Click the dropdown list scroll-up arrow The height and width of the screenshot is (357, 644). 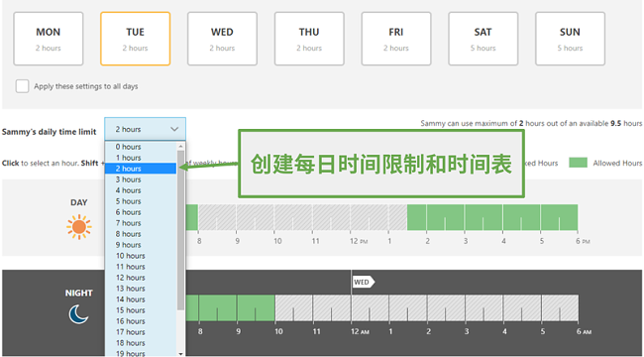[x=180, y=147]
